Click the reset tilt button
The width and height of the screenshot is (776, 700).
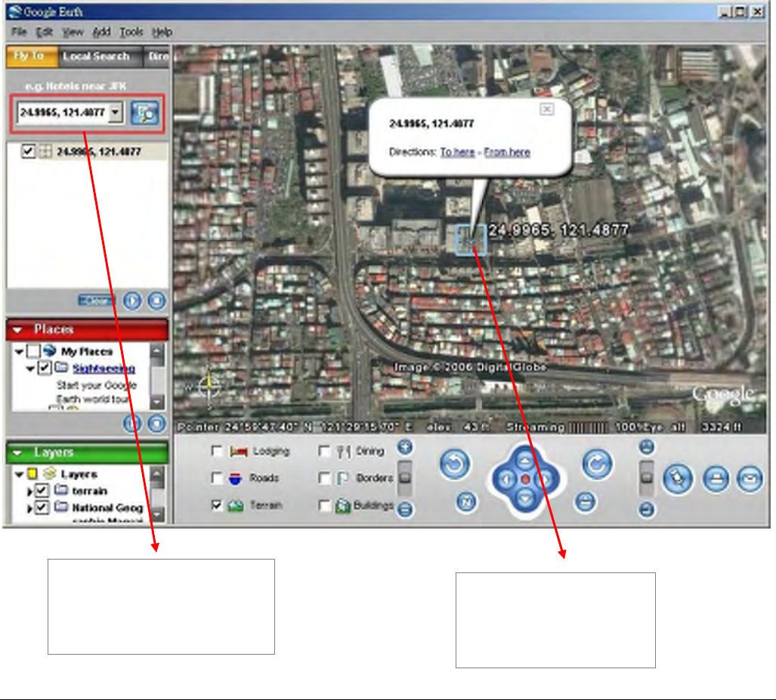(x=586, y=502)
